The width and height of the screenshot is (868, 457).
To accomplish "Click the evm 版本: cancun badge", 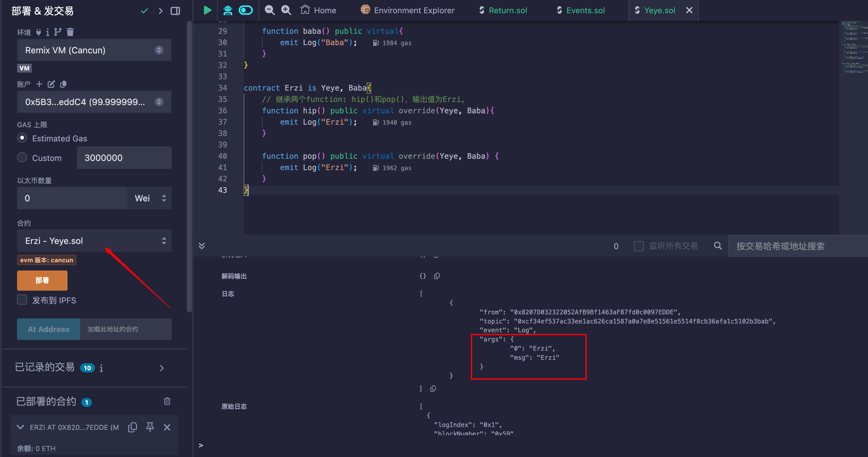I will coord(46,260).
